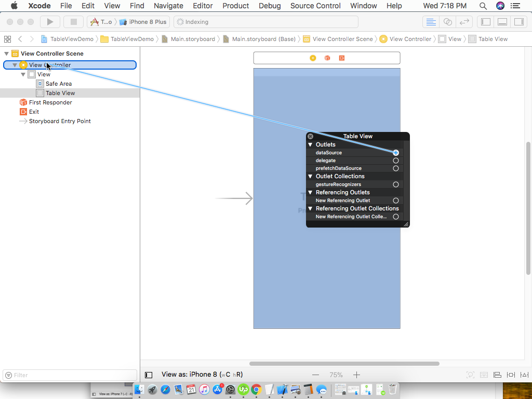Click the dataSource outlet circle
The height and width of the screenshot is (399, 532).
395,153
